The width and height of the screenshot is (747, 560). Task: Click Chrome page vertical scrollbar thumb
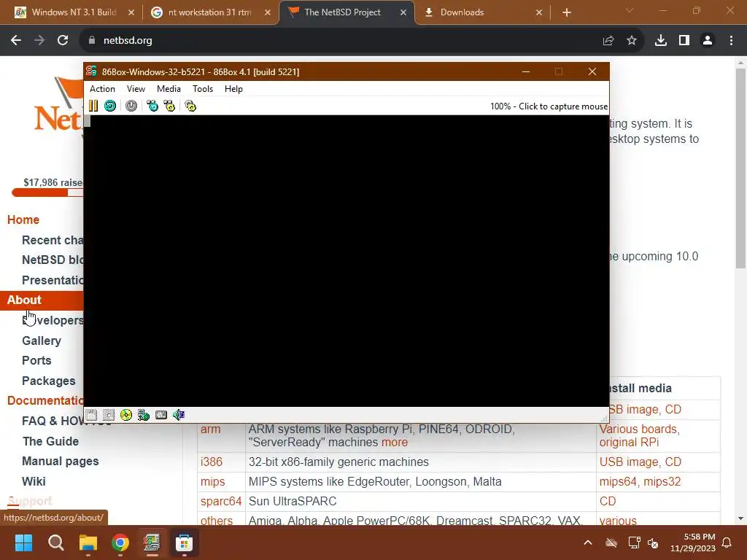click(x=740, y=168)
